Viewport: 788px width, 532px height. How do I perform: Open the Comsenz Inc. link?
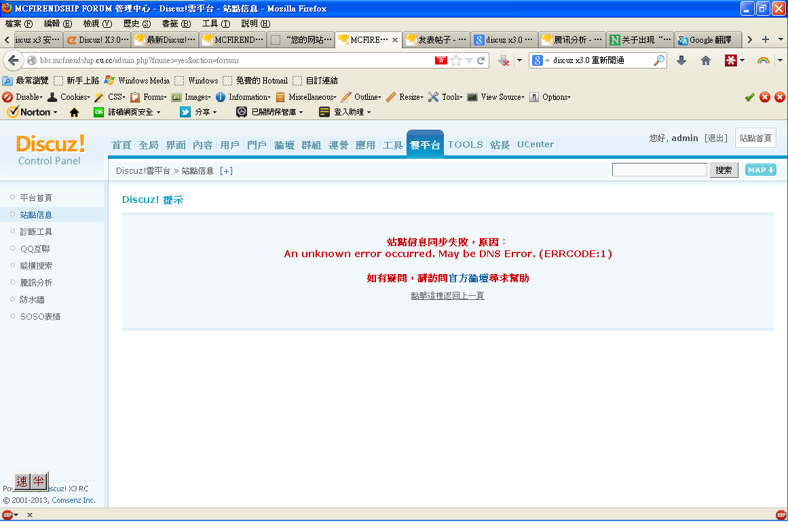[x=74, y=500]
